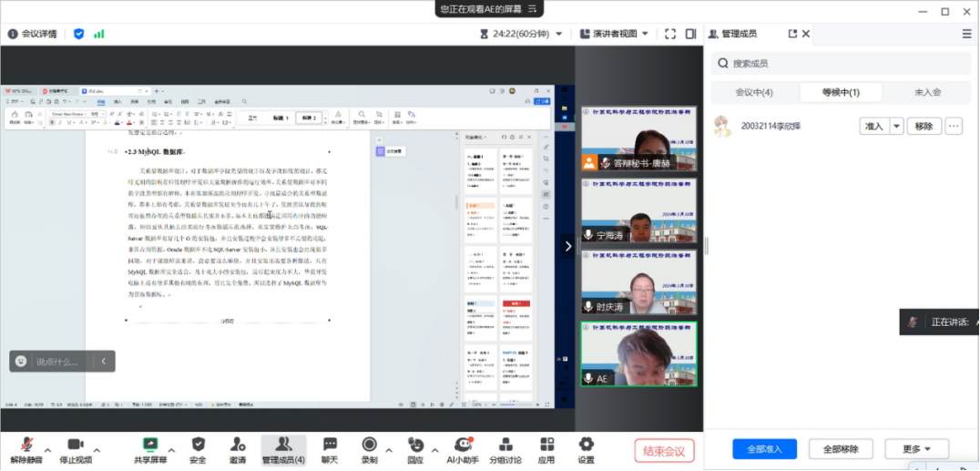
Task: Open the AI小助手 assistant icon
Action: [x=461, y=445]
